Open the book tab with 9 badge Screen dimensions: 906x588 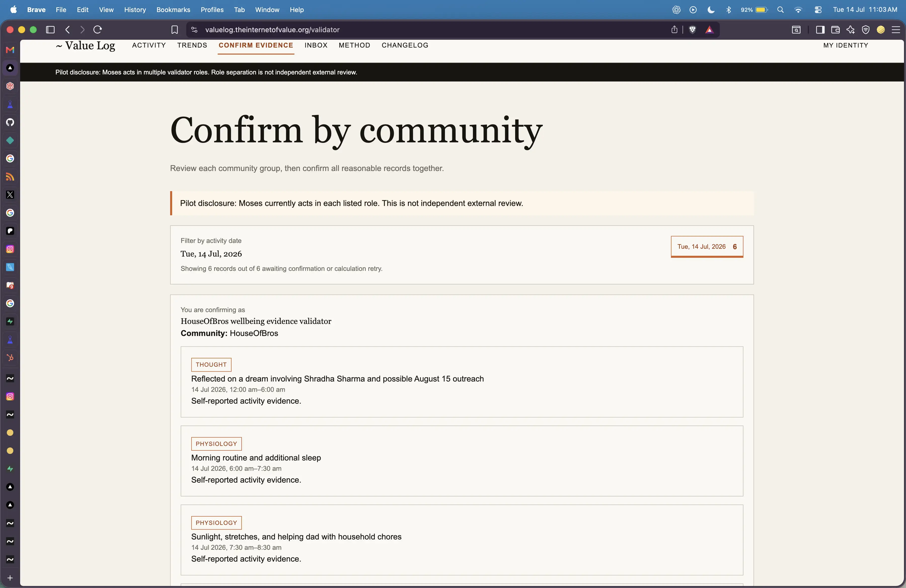(x=10, y=285)
